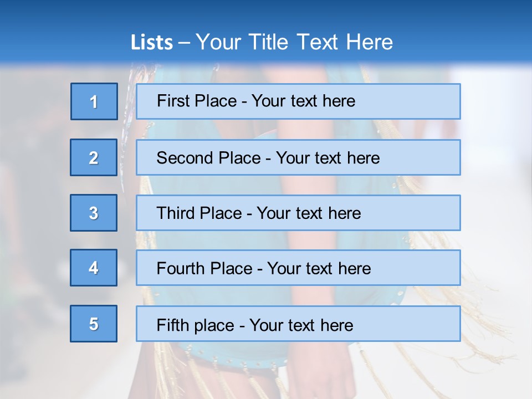Image resolution: width=532 pixels, height=399 pixels.
Task: Click the Second Place text bar
Action: [298, 157]
